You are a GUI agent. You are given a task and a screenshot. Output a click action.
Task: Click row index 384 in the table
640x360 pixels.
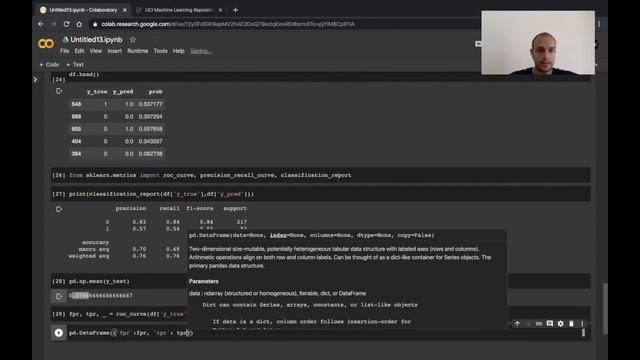76,153
